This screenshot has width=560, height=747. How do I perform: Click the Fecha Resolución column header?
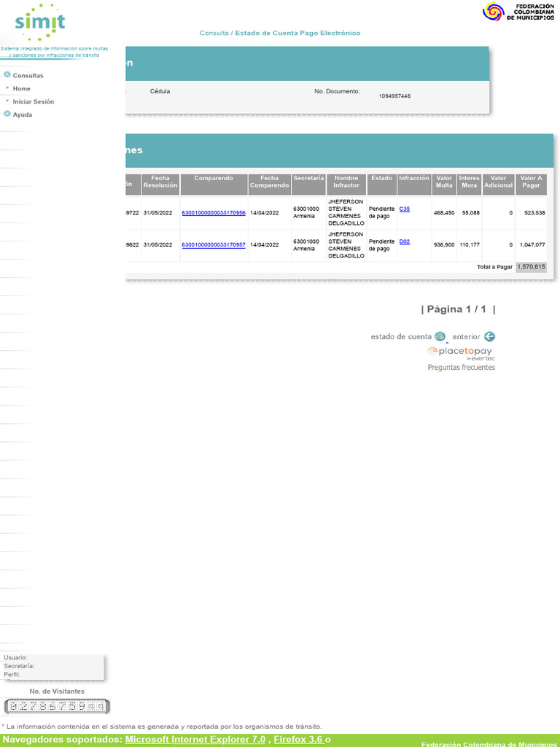click(x=160, y=185)
